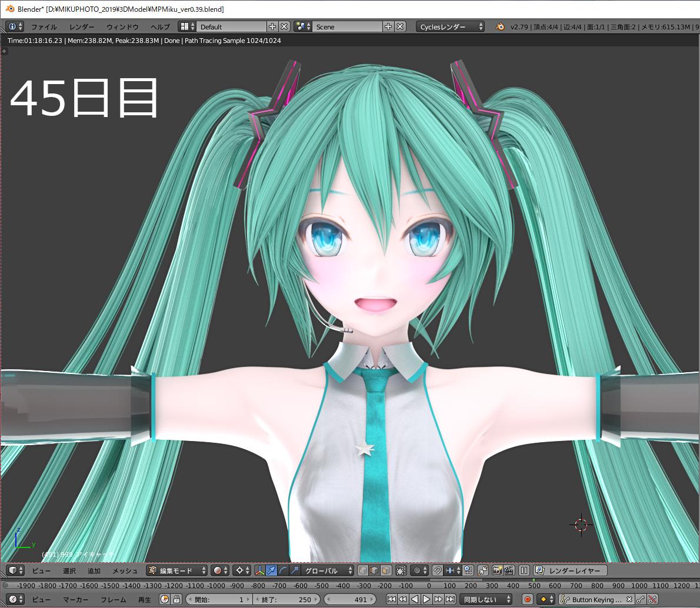Toggle the preview range clock icon
This screenshot has width=700, height=608.
(165, 599)
